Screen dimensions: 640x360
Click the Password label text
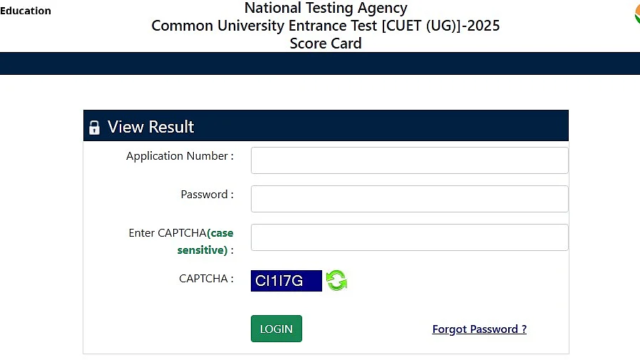(x=207, y=194)
